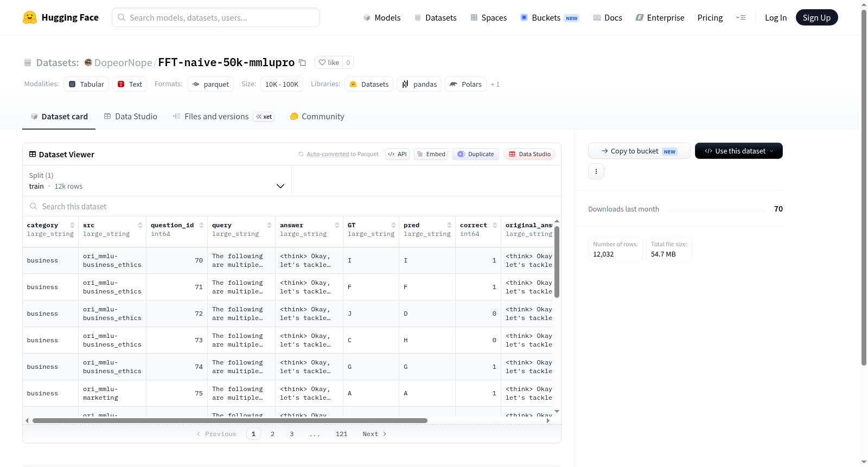
Task: Click the Sign Up button
Action: 817,17
